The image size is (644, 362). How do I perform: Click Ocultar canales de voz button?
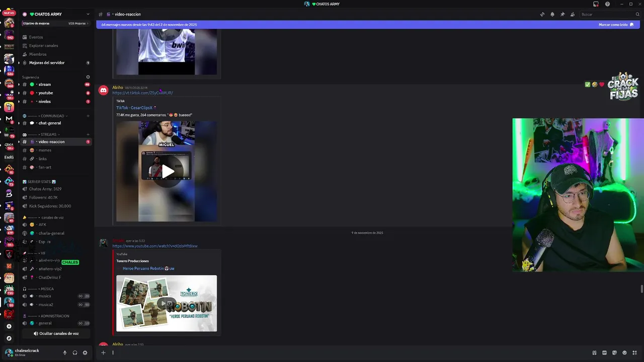(56, 333)
